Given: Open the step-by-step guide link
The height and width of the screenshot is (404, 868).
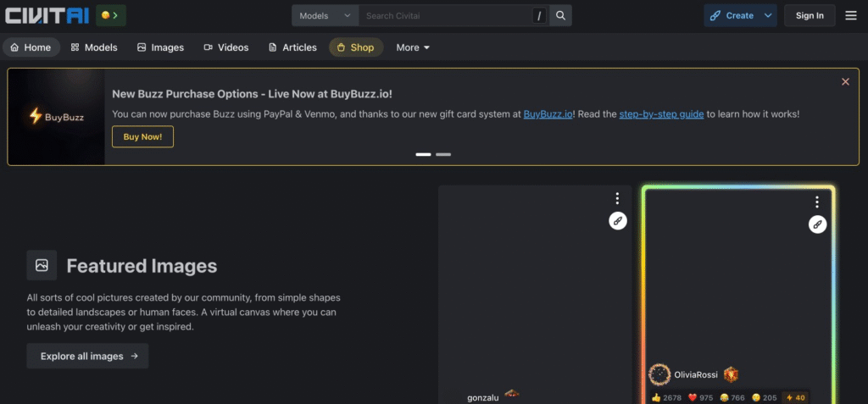Looking at the screenshot, I should pyautogui.click(x=661, y=113).
